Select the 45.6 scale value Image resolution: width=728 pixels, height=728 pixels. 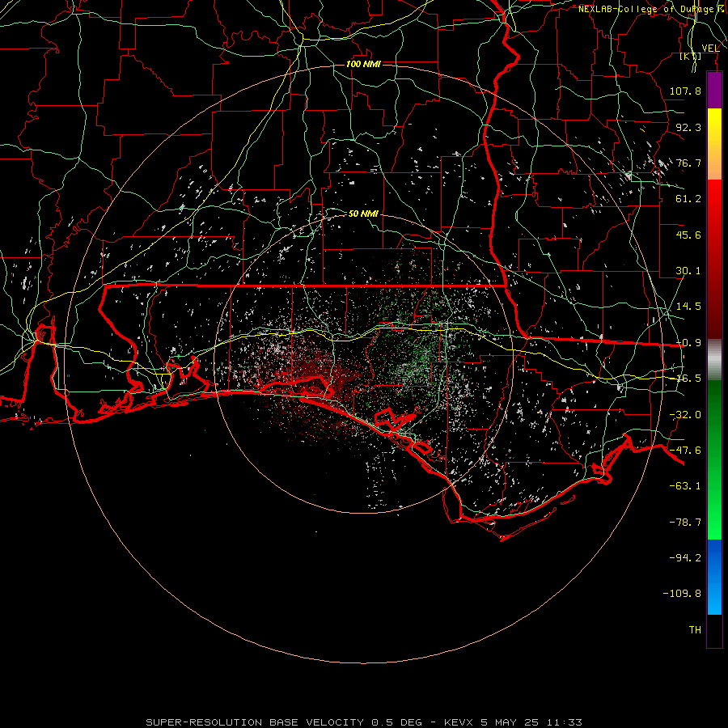pos(688,235)
